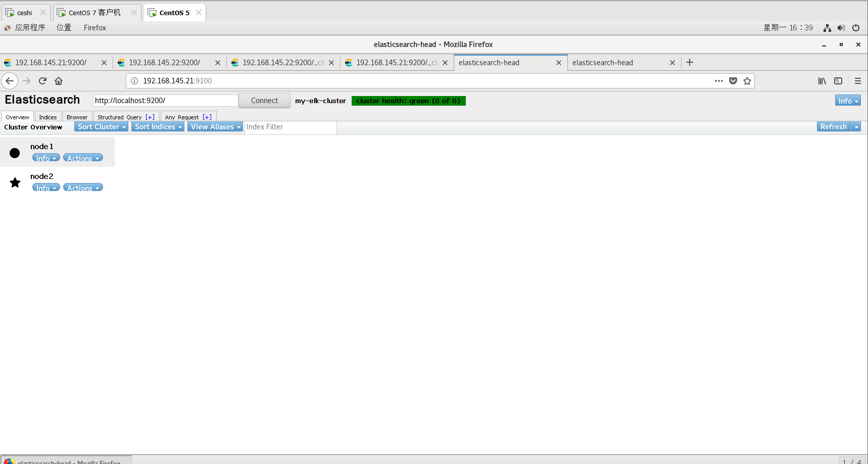Click the node1 name label
The height and width of the screenshot is (464, 868).
[42, 147]
